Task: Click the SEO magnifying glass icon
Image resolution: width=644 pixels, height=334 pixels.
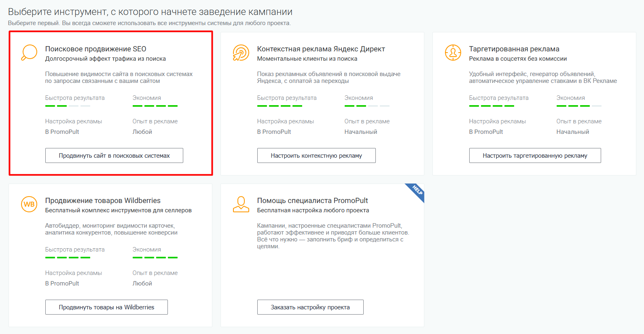Action: [29, 53]
